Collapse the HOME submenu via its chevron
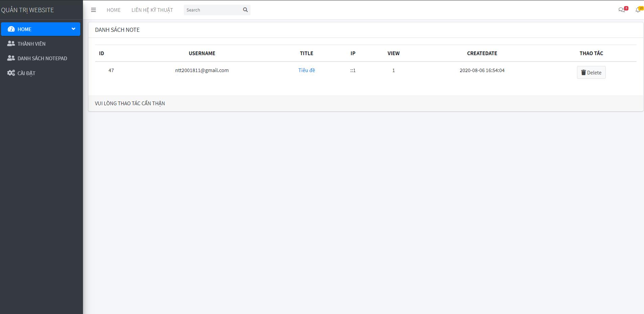644x314 pixels. point(73,29)
